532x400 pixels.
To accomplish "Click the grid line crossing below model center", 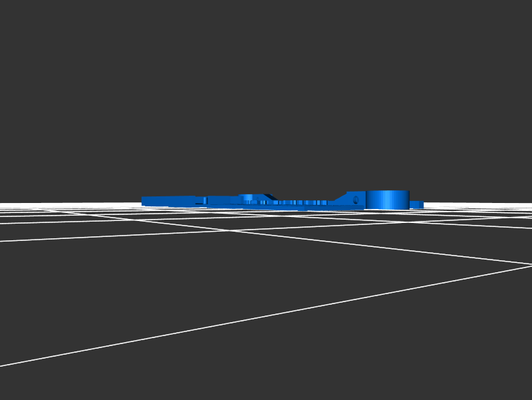I will 229,231.
